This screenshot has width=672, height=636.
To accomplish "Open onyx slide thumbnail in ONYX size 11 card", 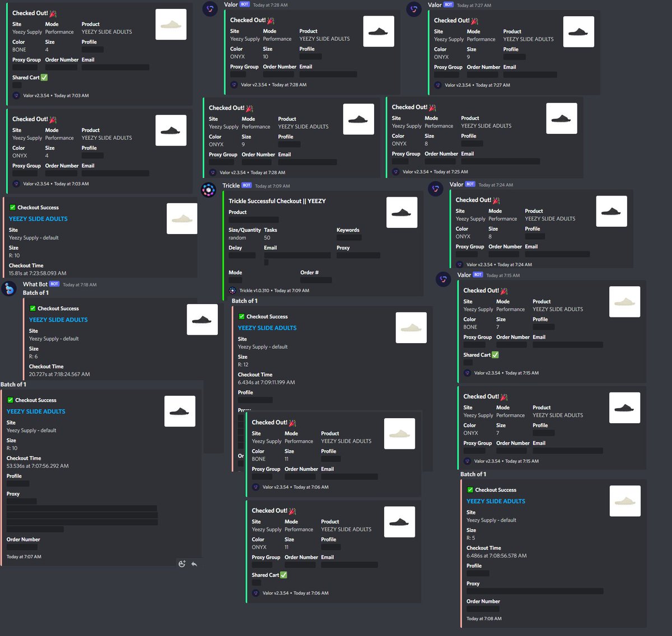I will click(x=399, y=522).
